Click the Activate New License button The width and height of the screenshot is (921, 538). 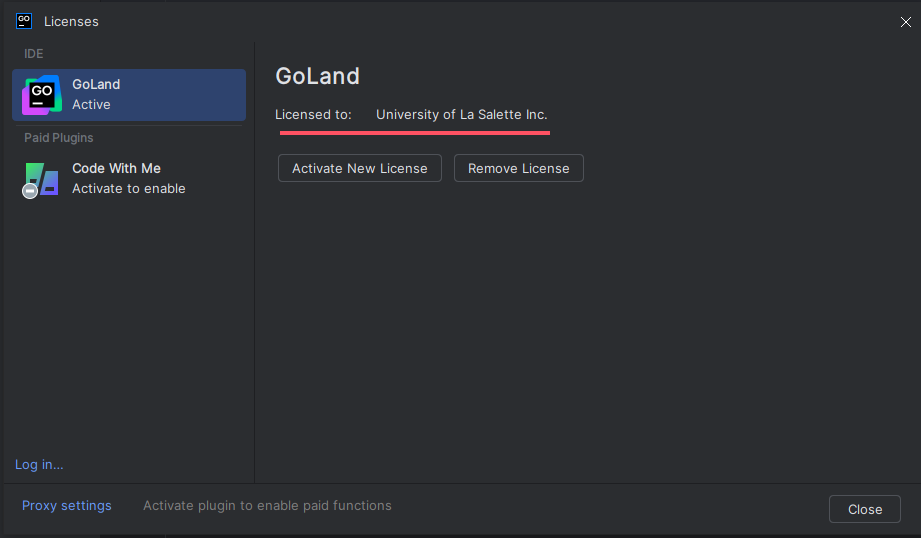click(x=359, y=168)
